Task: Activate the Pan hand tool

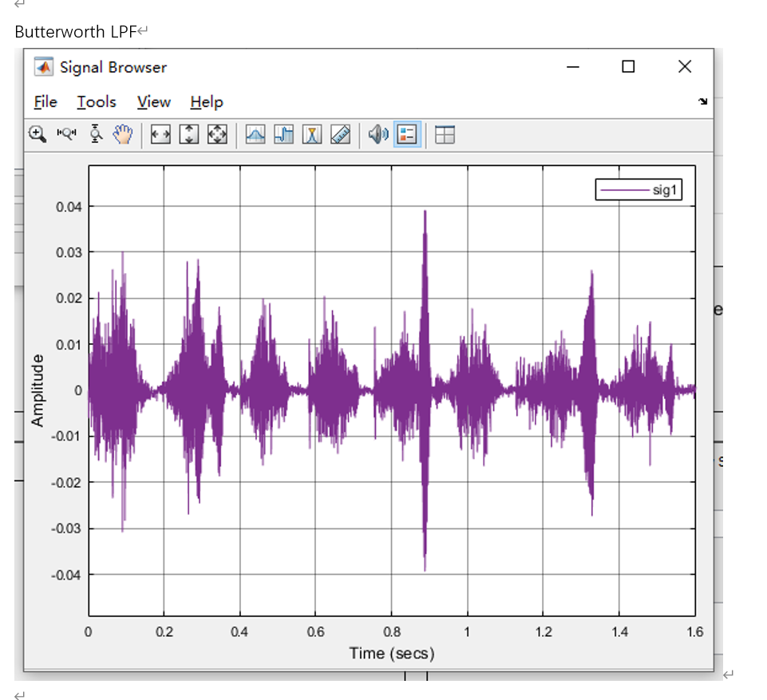Action: click(x=123, y=134)
